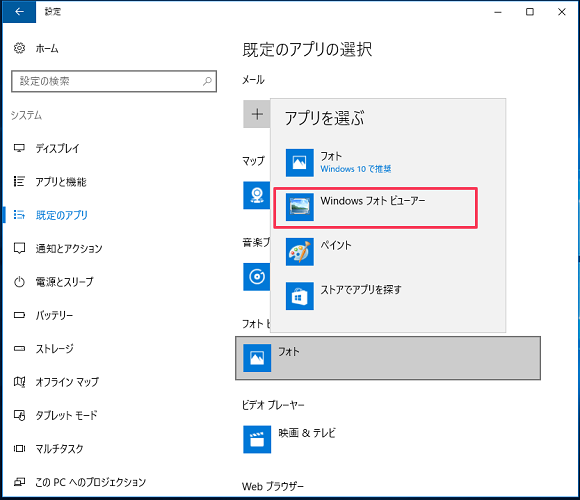Viewport: 580px width, 500px height.
Task: Click the 既定のアプリの選択 heading
Action: (x=307, y=50)
